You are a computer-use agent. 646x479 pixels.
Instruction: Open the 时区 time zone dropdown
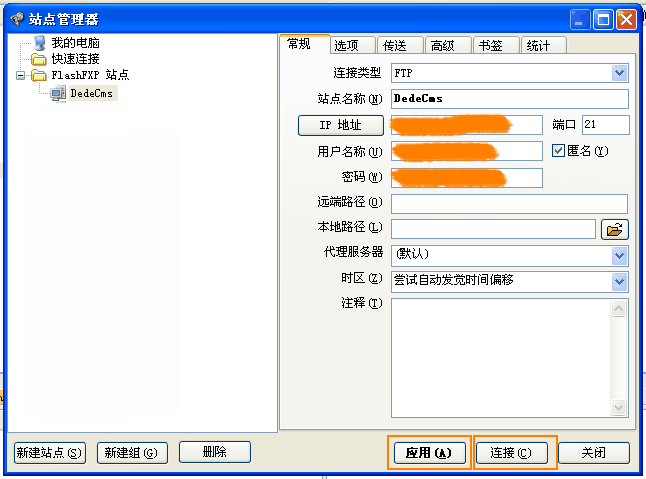click(x=619, y=282)
